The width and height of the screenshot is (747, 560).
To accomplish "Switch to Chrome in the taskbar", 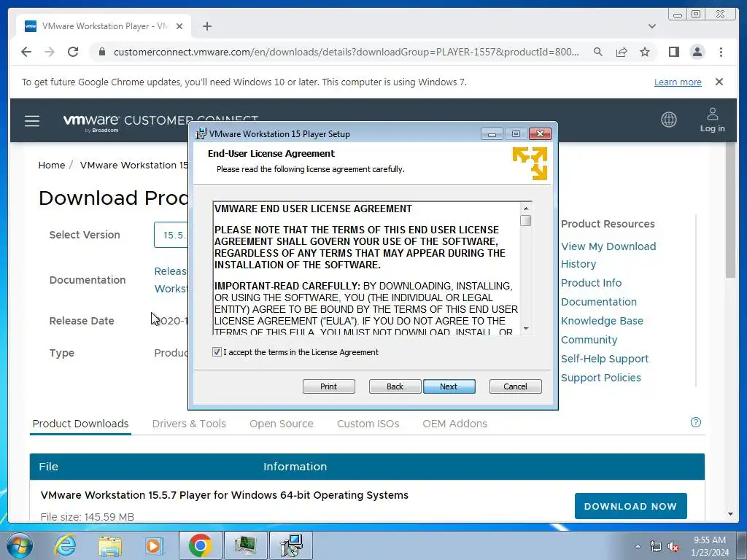I will click(x=200, y=545).
